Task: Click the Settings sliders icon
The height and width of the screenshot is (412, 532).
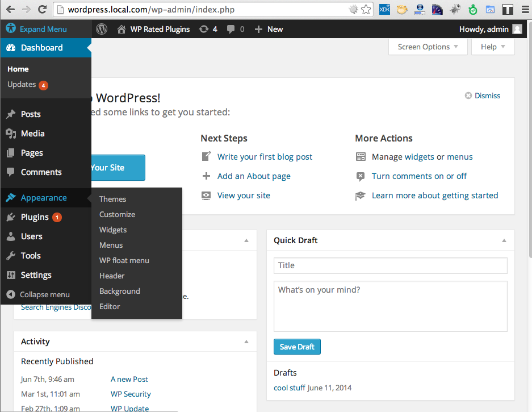Action: pos(11,275)
